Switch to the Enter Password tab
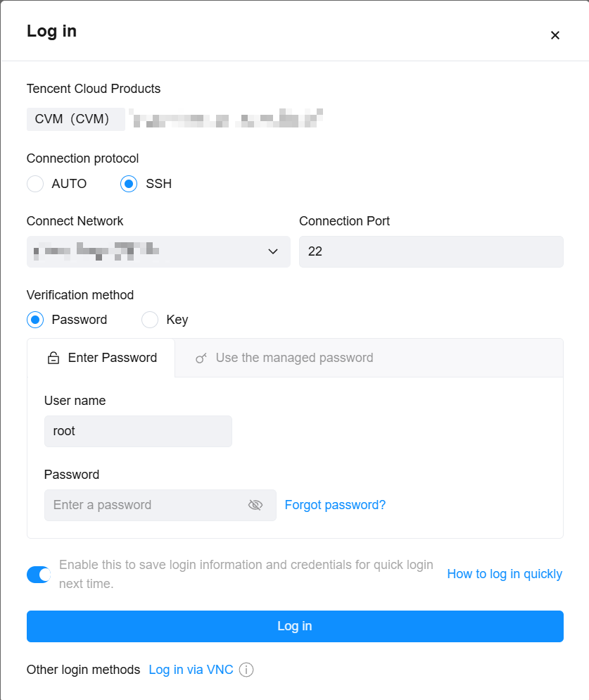The image size is (589, 700). coord(101,358)
